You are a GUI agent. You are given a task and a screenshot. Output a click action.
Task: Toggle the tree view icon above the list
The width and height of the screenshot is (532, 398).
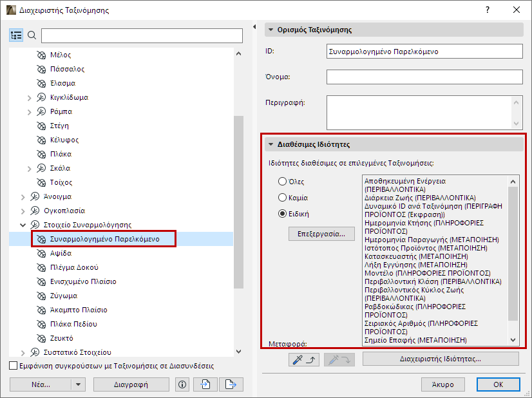[x=16, y=35]
